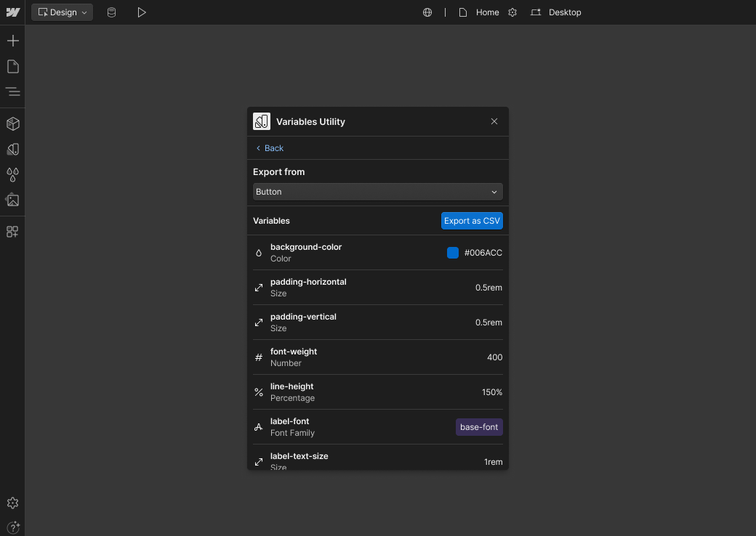This screenshot has height=536, width=756.
Task: Click the label-text-size 1rem value
Action: [494, 463]
